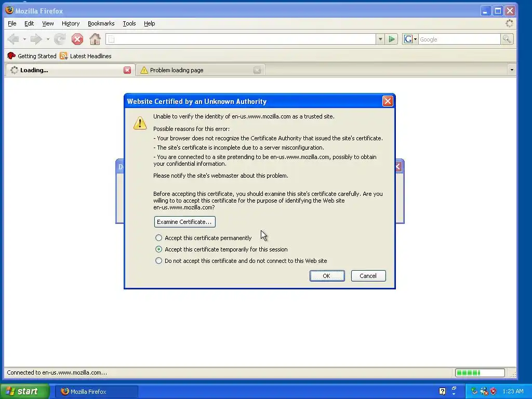The image size is (532, 399).
Task: Open the Back history dropdown arrow
Action: pos(24,39)
